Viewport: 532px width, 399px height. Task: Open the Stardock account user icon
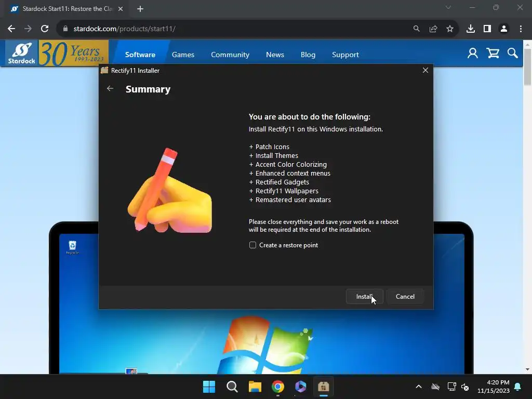pos(473,54)
